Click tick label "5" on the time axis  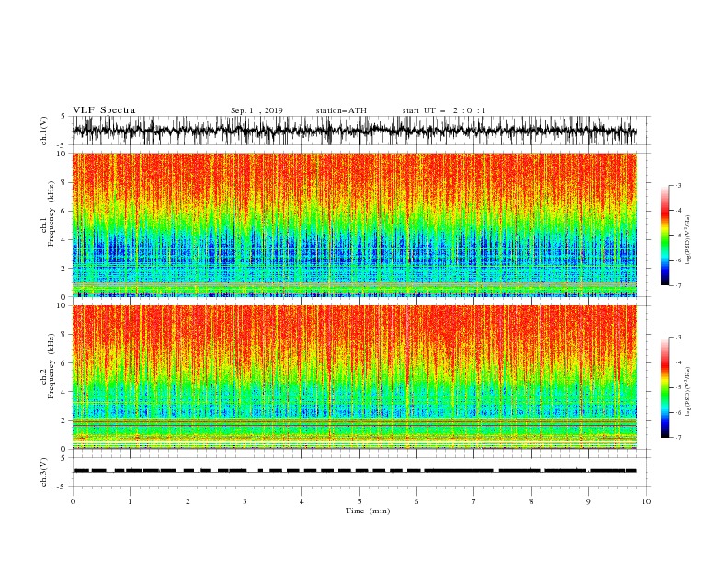pyautogui.click(x=359, y=501)
